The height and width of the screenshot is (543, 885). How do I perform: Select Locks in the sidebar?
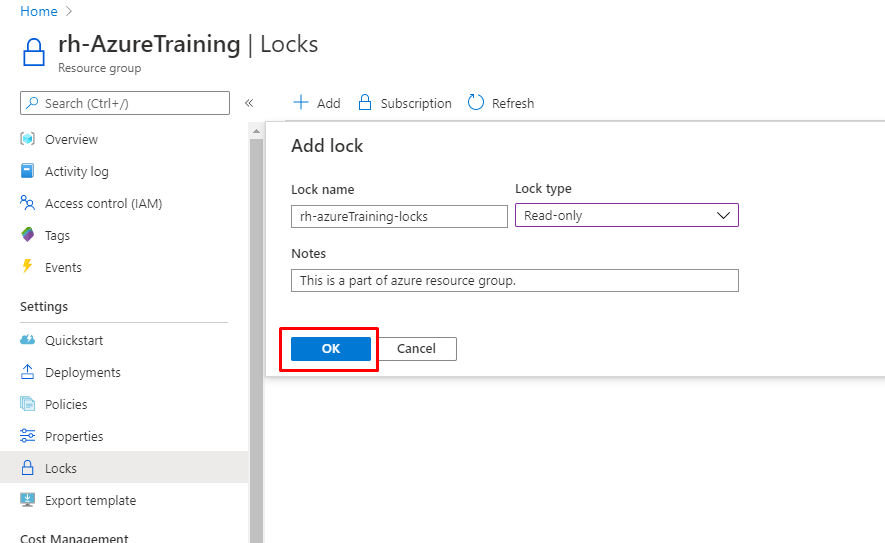(x=124, y=467)
